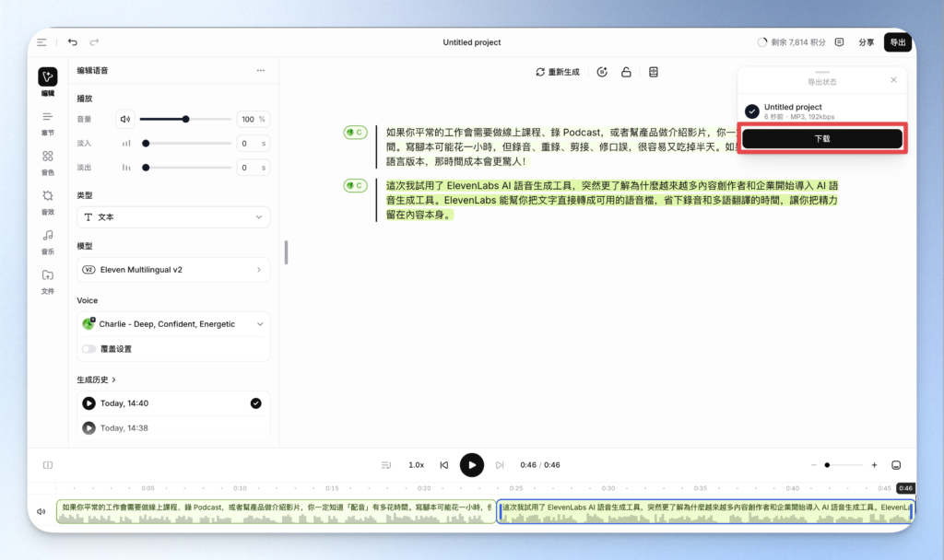Click the vertical scrollbar of the left panel
Screen dimensions: 944x560
pyautogui.click(x=286, y=252)
